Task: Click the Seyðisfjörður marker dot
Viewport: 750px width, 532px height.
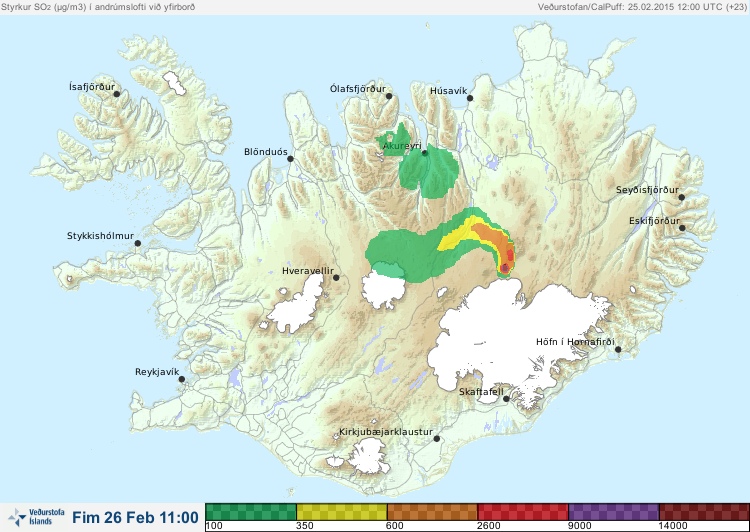Action: point(682,197)
